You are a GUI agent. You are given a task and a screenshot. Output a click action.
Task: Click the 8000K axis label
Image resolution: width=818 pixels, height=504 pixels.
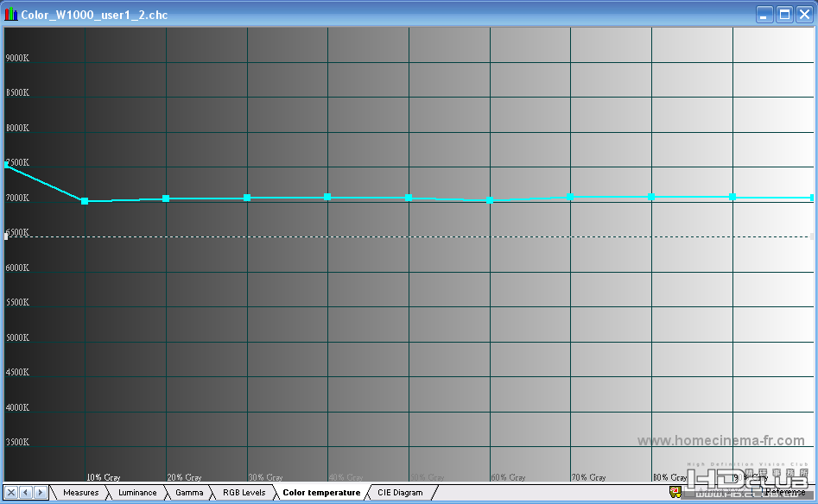click(17, 128)
